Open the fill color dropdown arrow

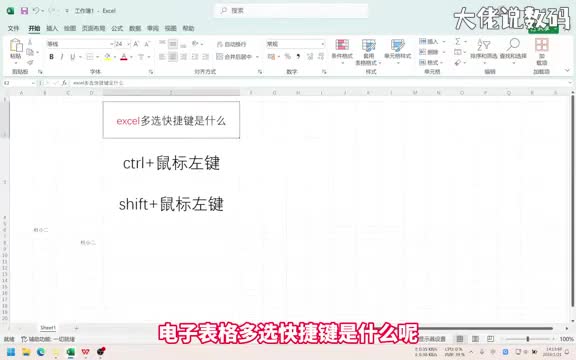coord(115,57)
